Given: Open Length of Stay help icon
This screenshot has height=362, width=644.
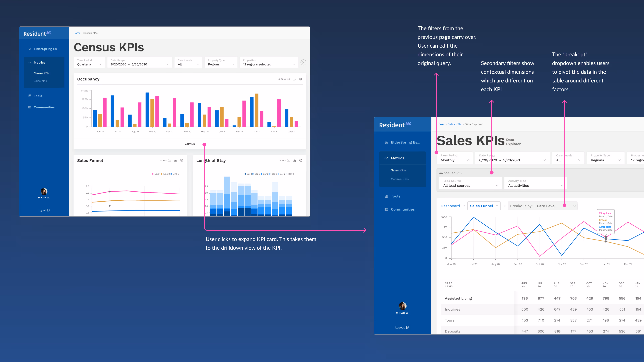Looking at the screenshot, I should [x=301, y=160].
